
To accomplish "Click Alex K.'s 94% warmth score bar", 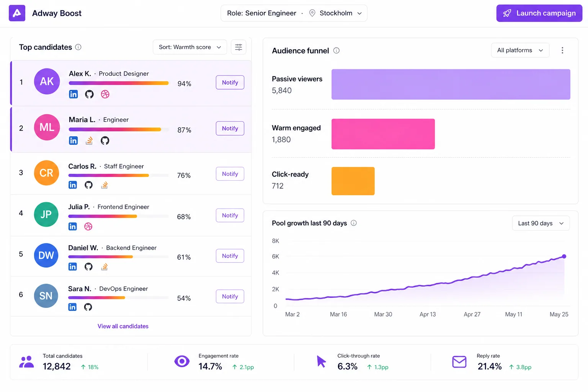I will [119, 83].
